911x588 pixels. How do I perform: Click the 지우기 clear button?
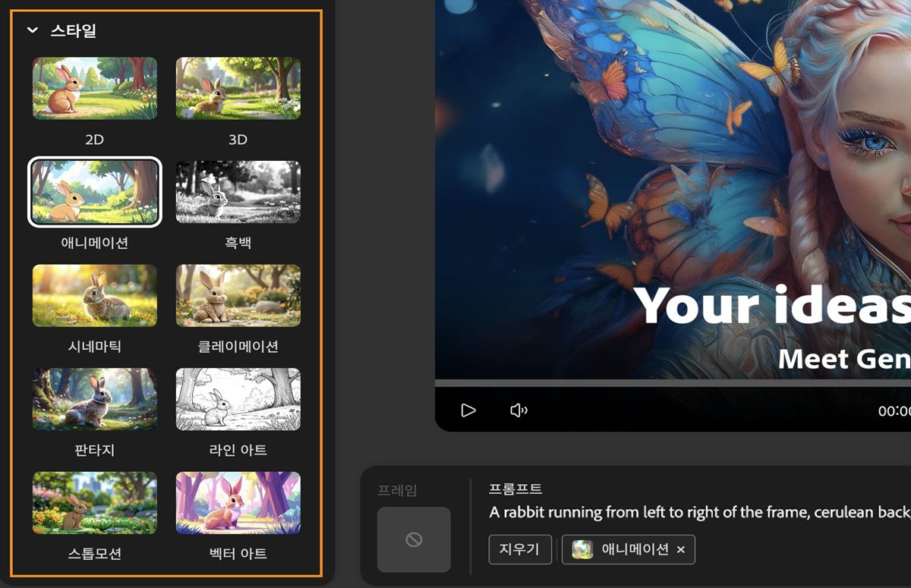520,549
